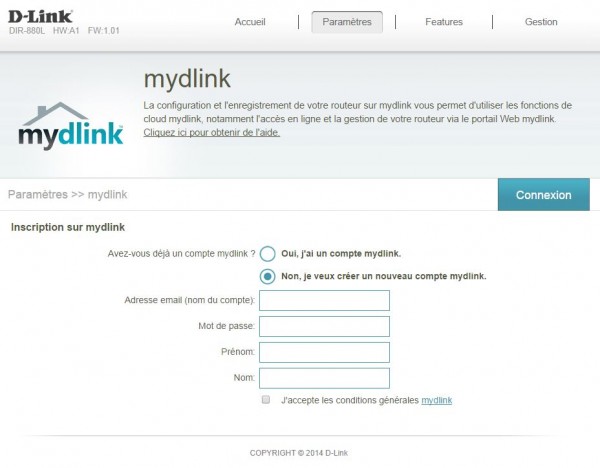Screen dimensions: 600x468
Task: Open the Features menu
Action: click(444, 22)
